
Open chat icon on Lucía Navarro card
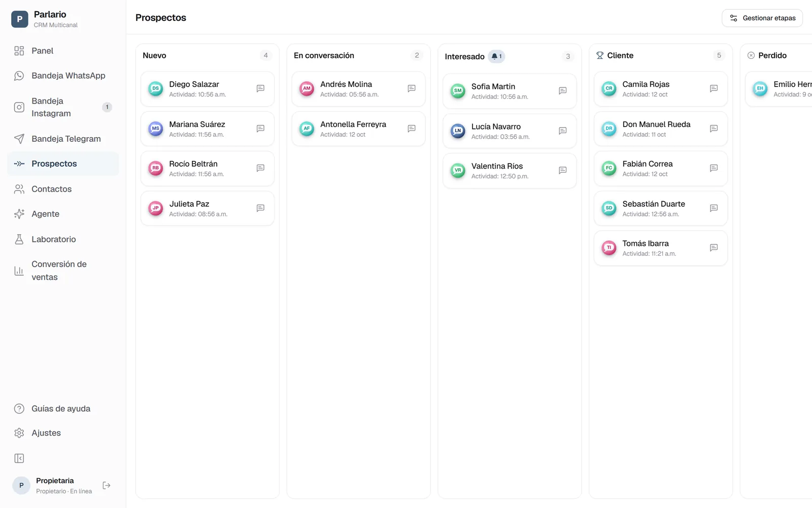(562, 131)
